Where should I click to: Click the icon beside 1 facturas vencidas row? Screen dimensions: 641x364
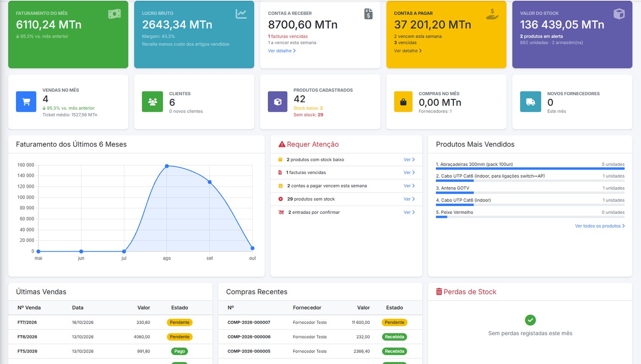click(x=280, y=173)
